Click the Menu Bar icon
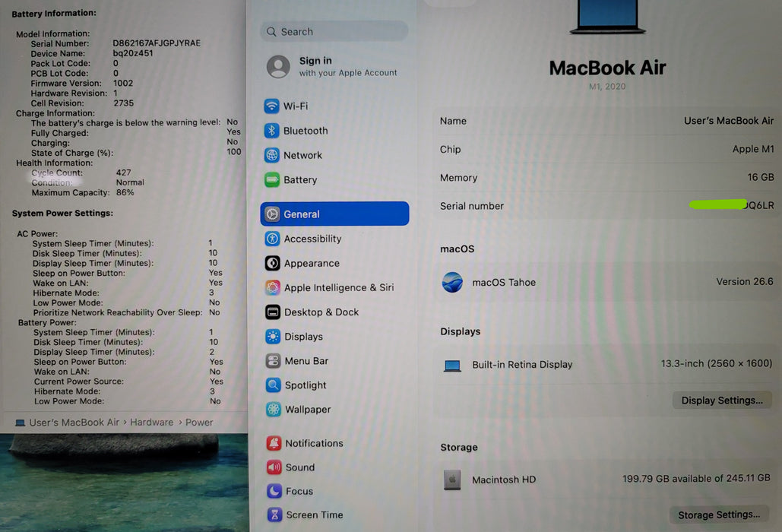Viewport: 782px width, 532px height. [274, 360]
